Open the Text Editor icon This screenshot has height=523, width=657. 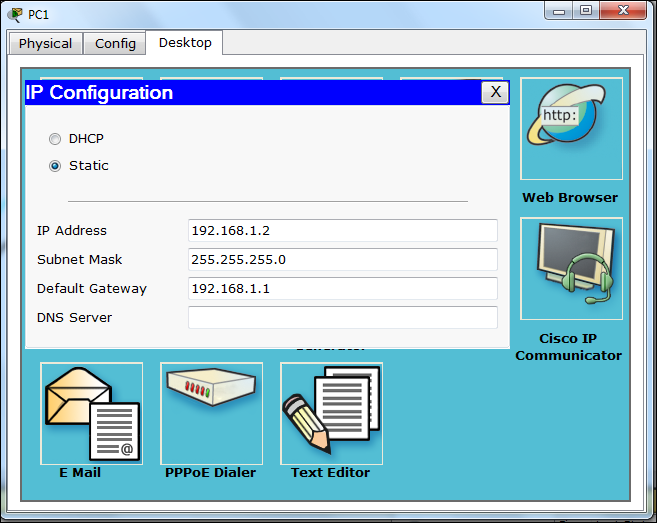click(x=331, y=414)
